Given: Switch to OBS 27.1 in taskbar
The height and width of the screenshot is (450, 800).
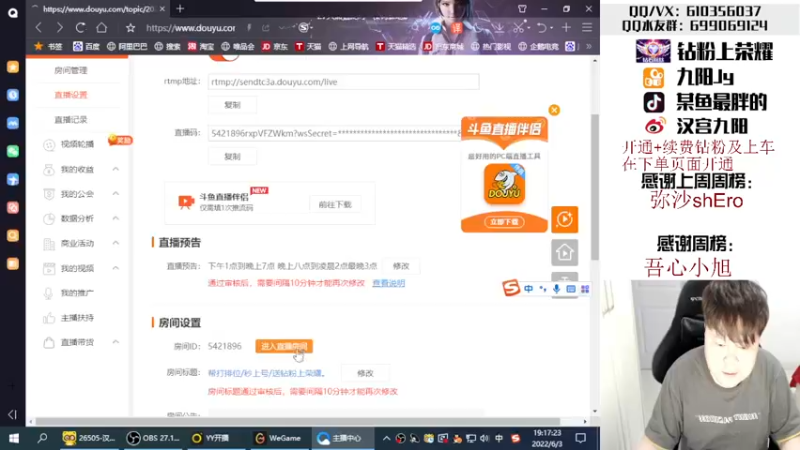Looking at the screenshot, I should click(153, 438).
